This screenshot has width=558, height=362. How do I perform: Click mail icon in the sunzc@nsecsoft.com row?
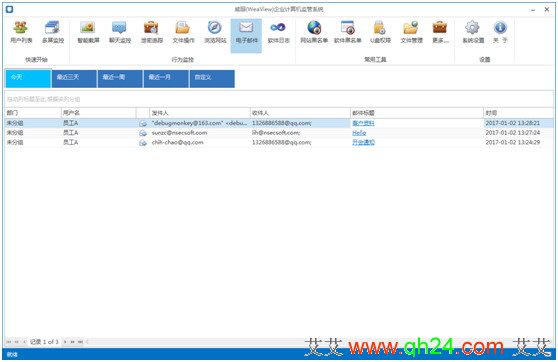(x=143, y=133)
